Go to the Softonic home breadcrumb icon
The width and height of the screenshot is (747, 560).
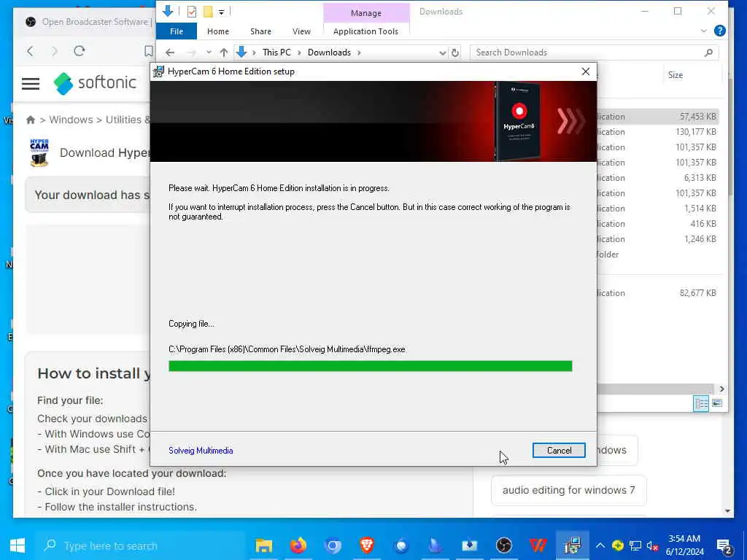tap(31, 120)
